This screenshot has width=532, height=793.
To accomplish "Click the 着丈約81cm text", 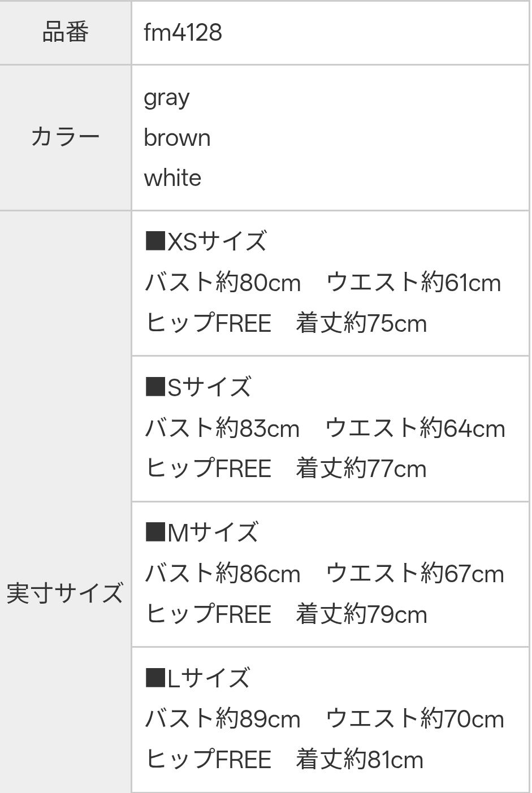I will coord(360,760).
